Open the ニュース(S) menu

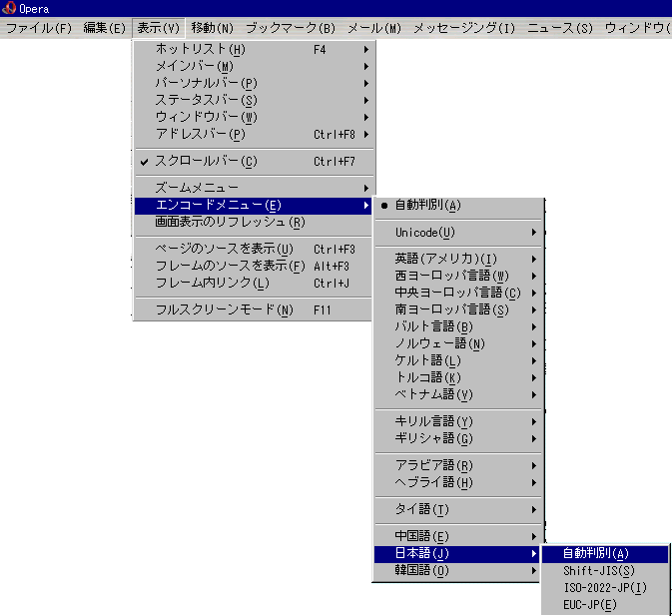[x=560, y=28]
